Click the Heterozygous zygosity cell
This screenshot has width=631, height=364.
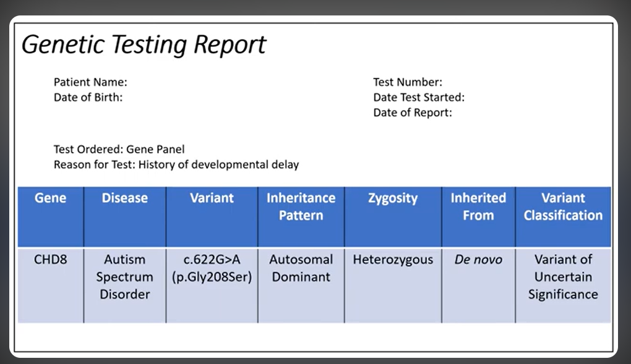coord(392,260)
